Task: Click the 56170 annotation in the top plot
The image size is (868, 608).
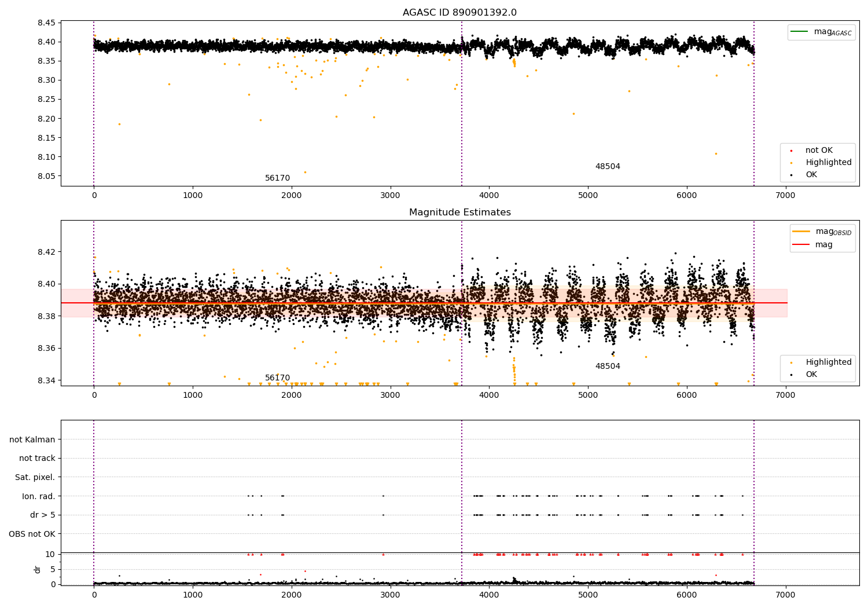Action: [277, 178]
